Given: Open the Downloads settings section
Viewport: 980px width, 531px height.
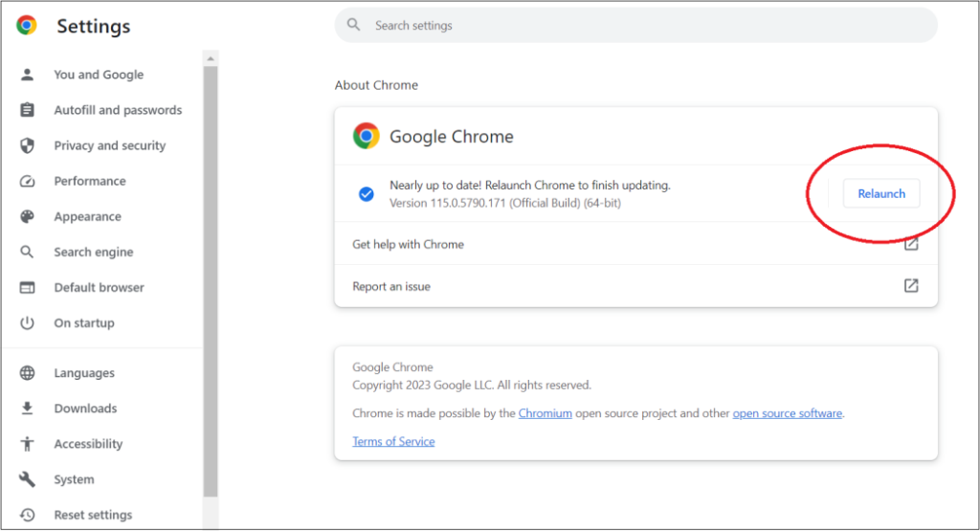Looking at the screenshot, I should click(85, 409).
